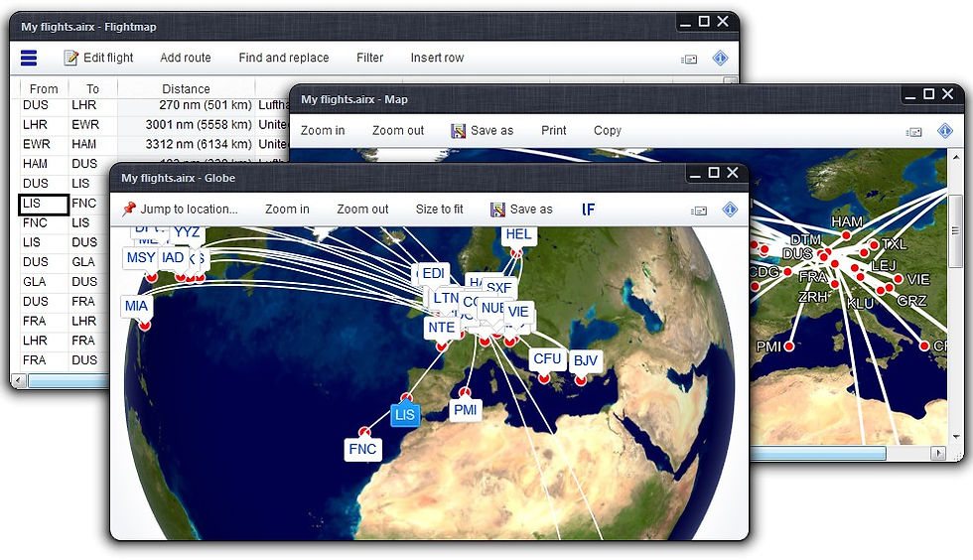Click Size to fit in Globe toolbar

tap(439, 210)
